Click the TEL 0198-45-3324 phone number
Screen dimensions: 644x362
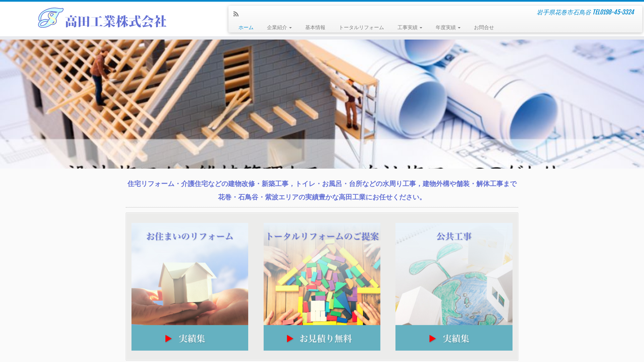click(x=613, y=12)
